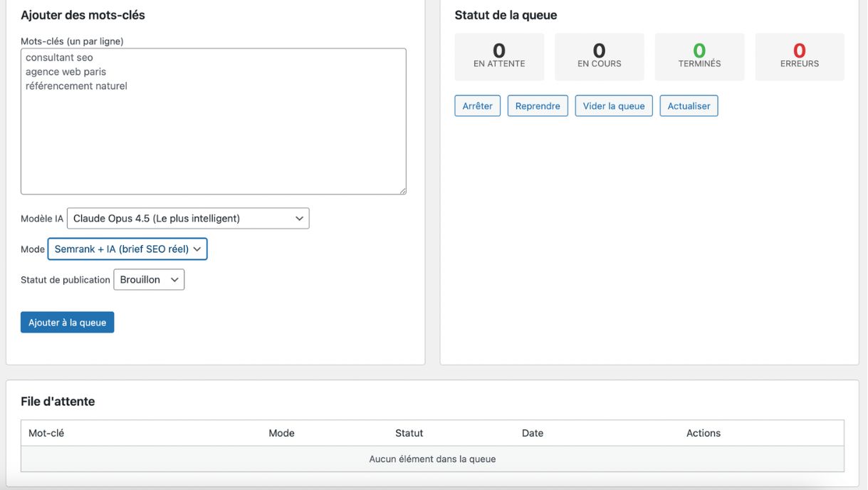Viewport: 868px width, 490px height.
Task: Click the 'Aucun élément dans la queue' row
Action: (432, 459)
